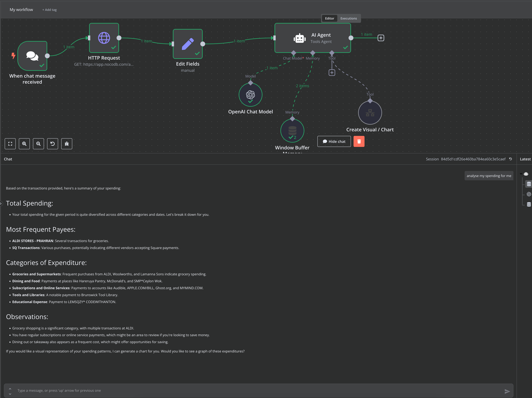This screenshot has height=398, width=532.
Task: Open the OpenAI Chat Model node
Action: point(250,95)
